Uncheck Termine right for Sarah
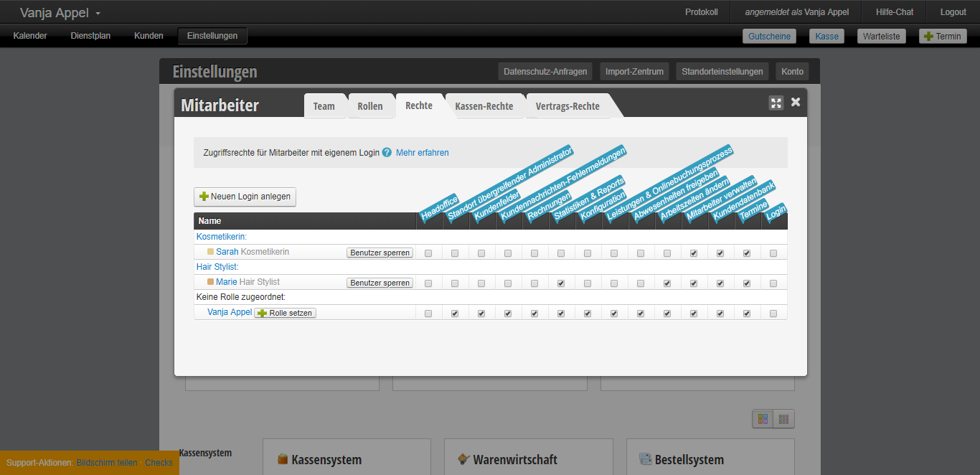The image size is (980, 475). pos(747,253)
